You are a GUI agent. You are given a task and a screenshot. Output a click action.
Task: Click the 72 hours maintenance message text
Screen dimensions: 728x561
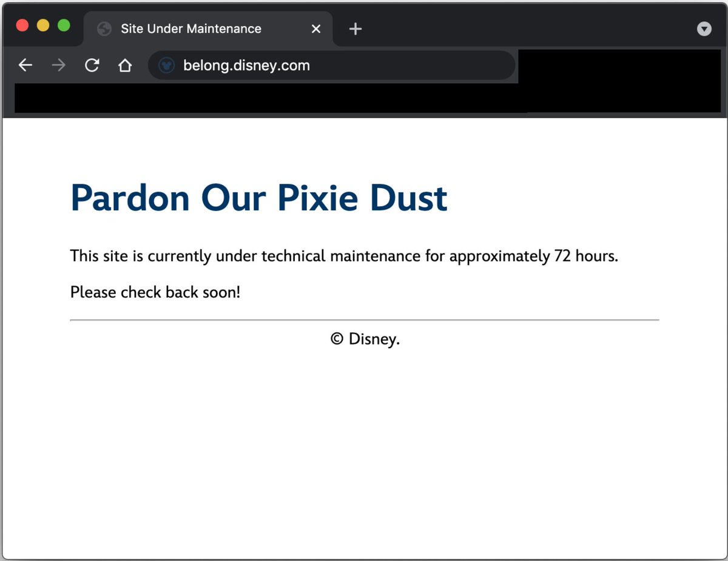(x=344, y=256)
